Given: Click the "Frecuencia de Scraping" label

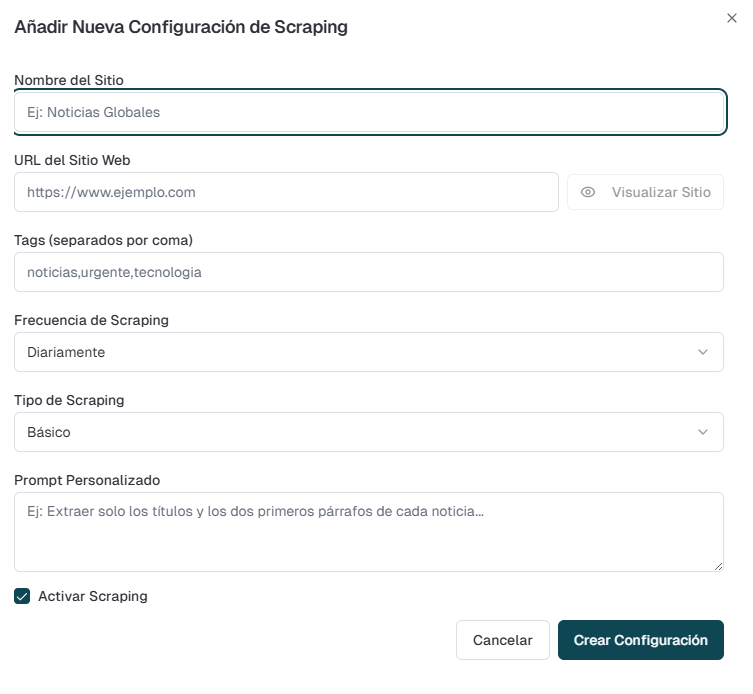Looking at the screenshot, I should (91, 320).
